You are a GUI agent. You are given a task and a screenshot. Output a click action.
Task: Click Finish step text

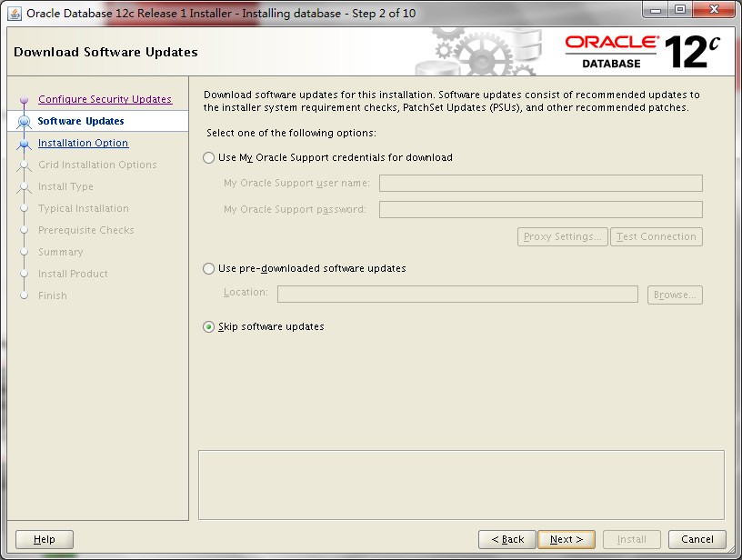coord(53,295)
